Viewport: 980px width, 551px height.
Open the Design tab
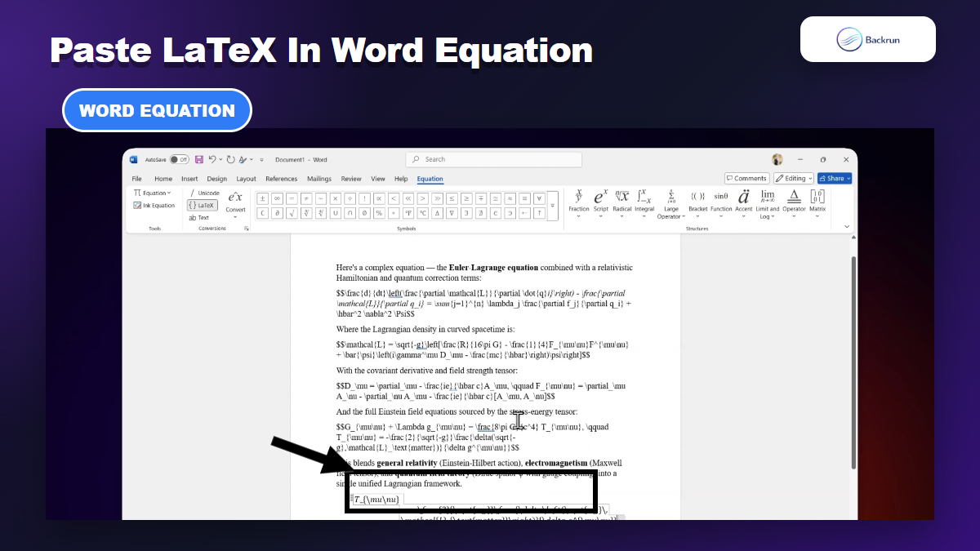point(216,179)
